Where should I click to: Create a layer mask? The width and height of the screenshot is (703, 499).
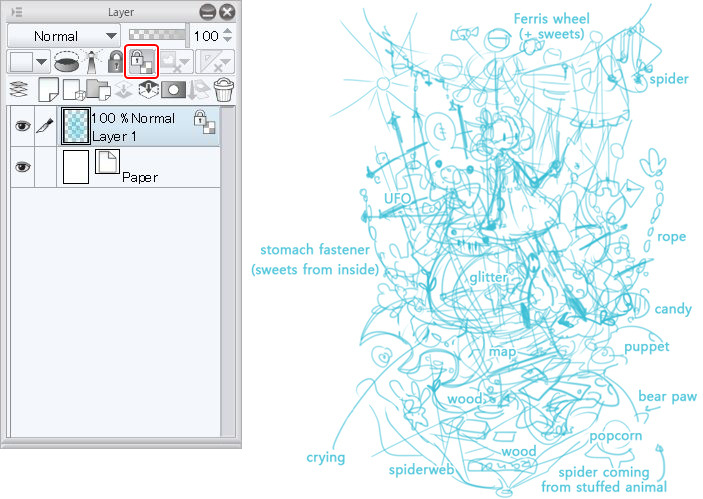174,90
